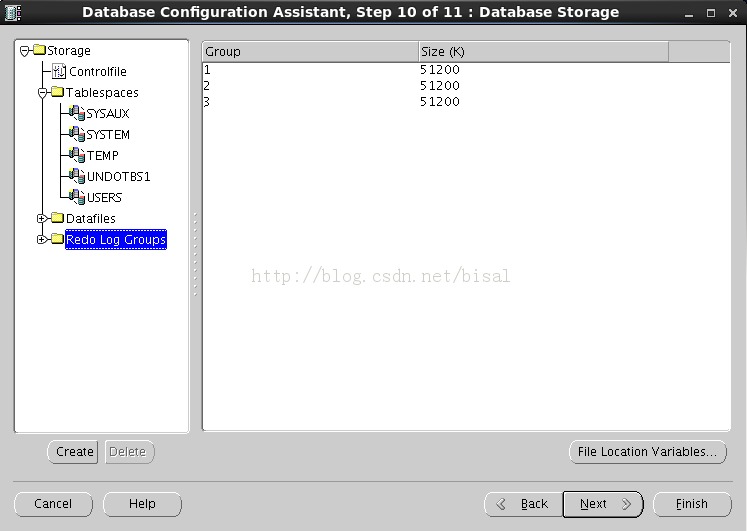Viewport: 747px width, 531px height.
Task: Select Datafiles in the tree
Action: tap(91, 219)
